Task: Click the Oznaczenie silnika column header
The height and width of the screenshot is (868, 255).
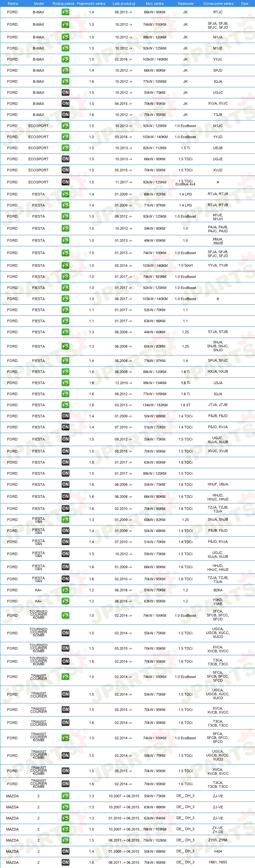Action: click(x=218, y=4)
